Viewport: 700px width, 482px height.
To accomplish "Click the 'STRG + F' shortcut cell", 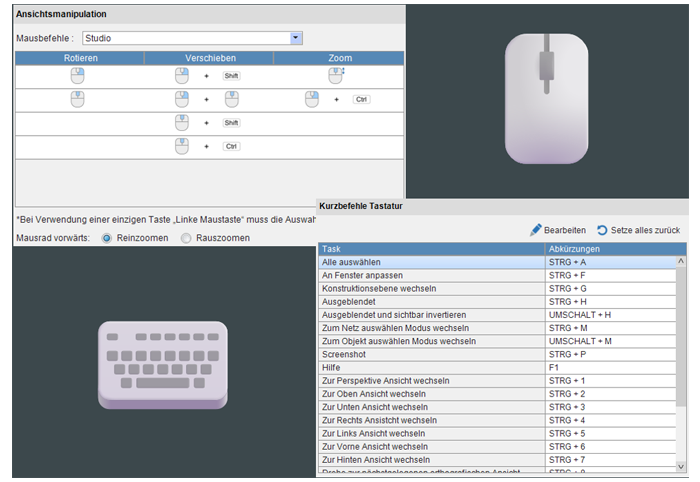I will point(611,275).
